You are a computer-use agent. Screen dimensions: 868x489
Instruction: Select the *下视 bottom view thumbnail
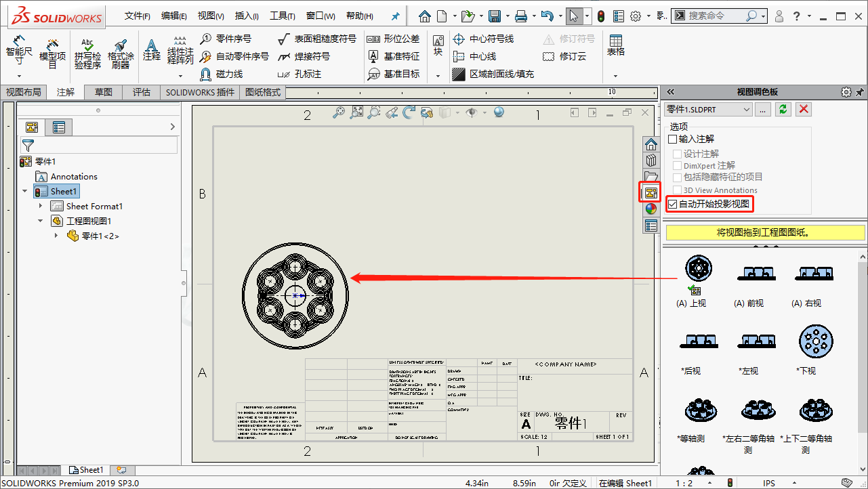[x=815, y=342]
